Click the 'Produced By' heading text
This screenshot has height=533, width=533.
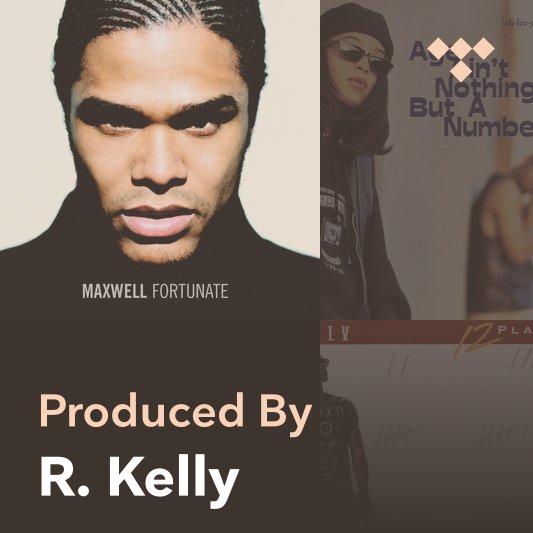(x=176, y=413)
